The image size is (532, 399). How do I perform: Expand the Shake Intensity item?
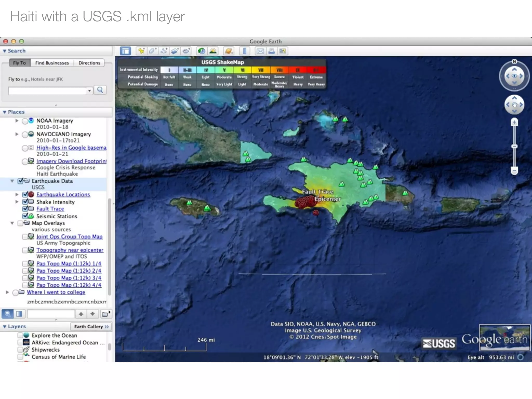[17, 202]
